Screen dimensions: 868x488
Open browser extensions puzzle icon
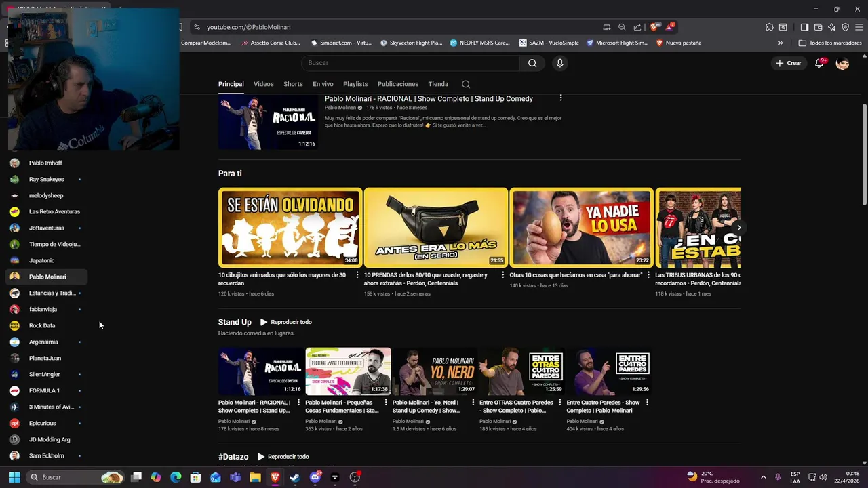(769, 27)
